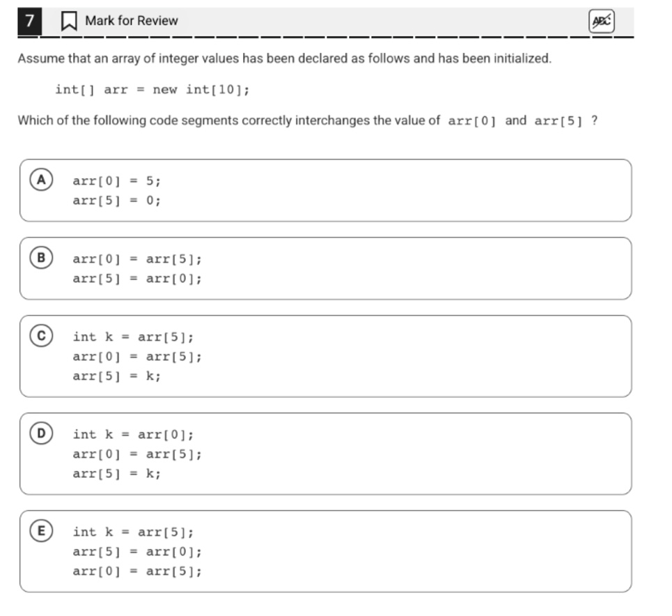Click the declaration int[] arr = new int[10]
Image resolution: width=672 pixels, height=616 pixels.
tap(152, 90)
